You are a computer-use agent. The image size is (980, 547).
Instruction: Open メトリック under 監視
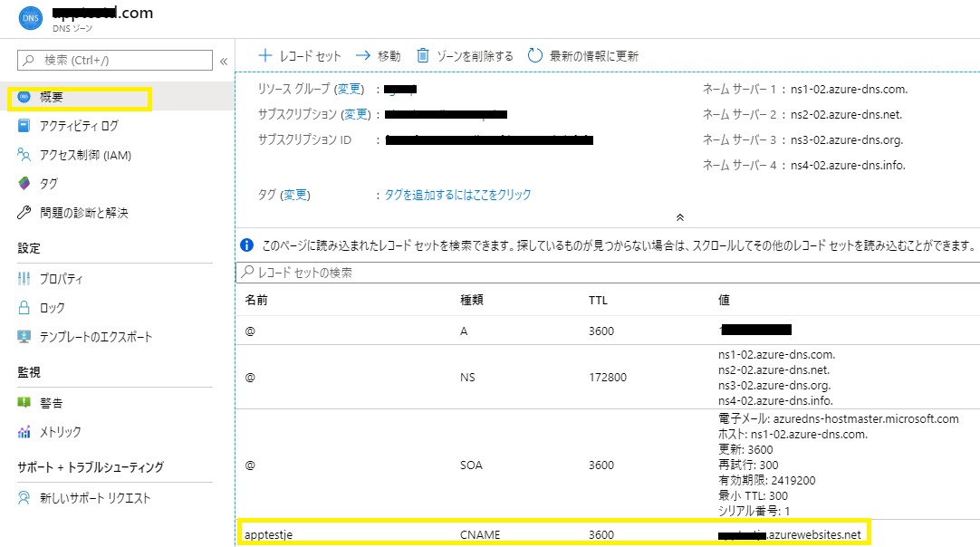(x=61, y=432)
